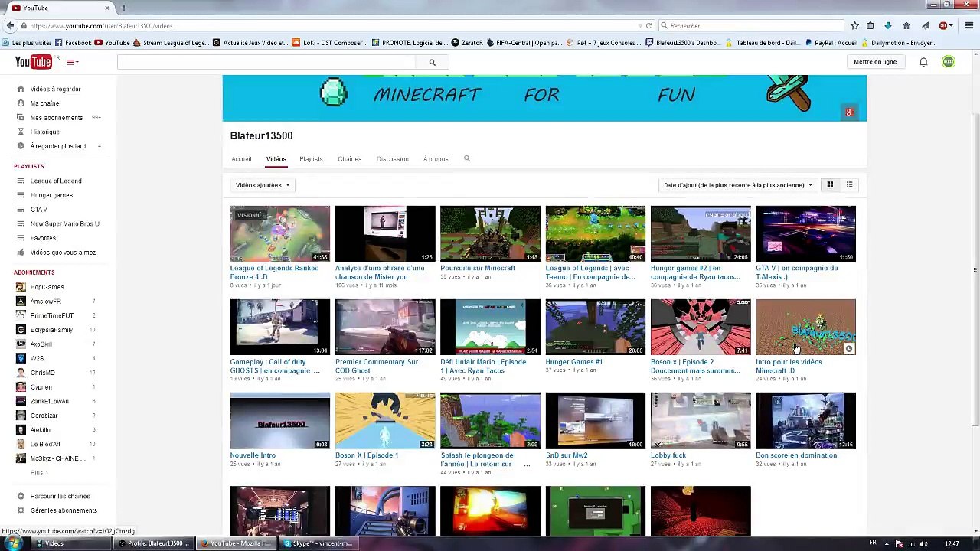Close the YouTube browser tab
The width and height of the screenshot is (980, 551).
(x=107, y=8)
